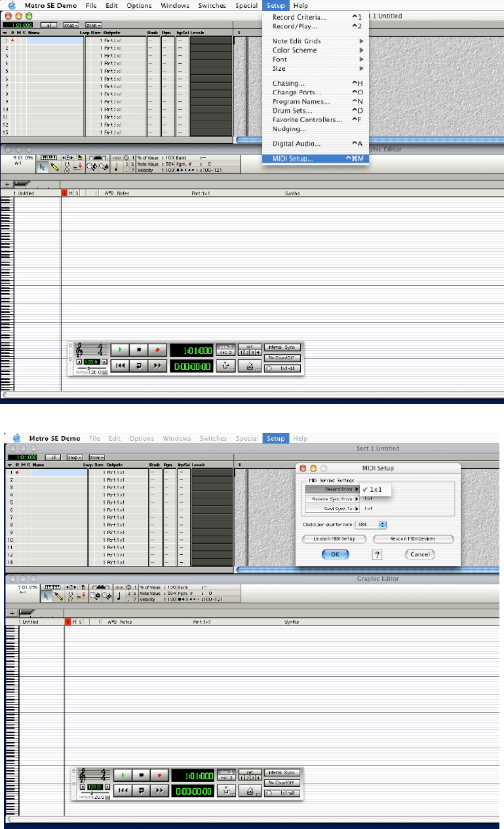Select Drum Sets... in the Setup menu
Image resolution: width=504 pixels, height=829 pixels.
point(316,111)
